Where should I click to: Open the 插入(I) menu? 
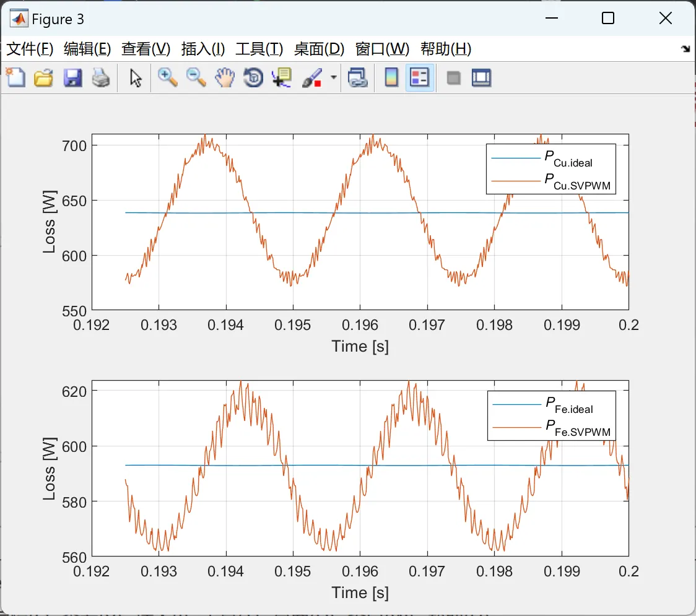[x=203, y=49]
